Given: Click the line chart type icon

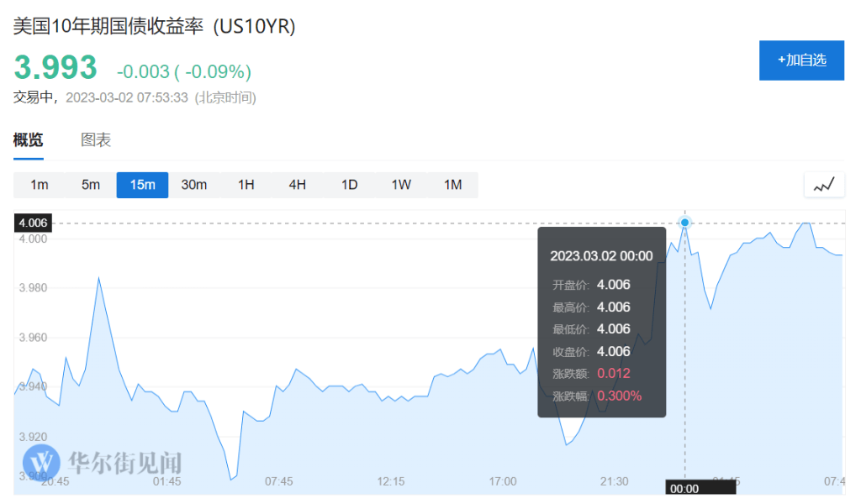Looking at the screenshot, I should tap(824, 185).
